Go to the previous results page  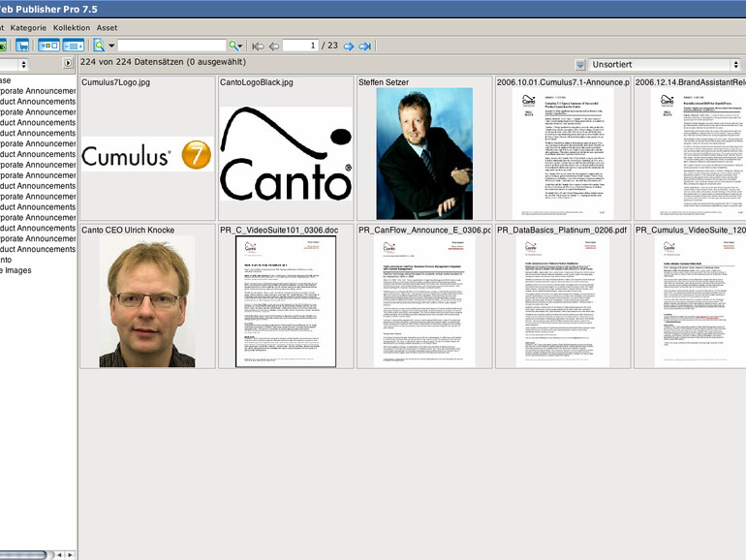point(274,47)
